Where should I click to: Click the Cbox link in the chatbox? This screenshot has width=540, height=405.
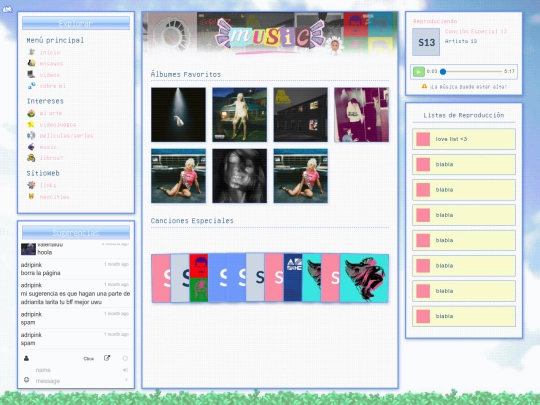(x=89, y=359)
